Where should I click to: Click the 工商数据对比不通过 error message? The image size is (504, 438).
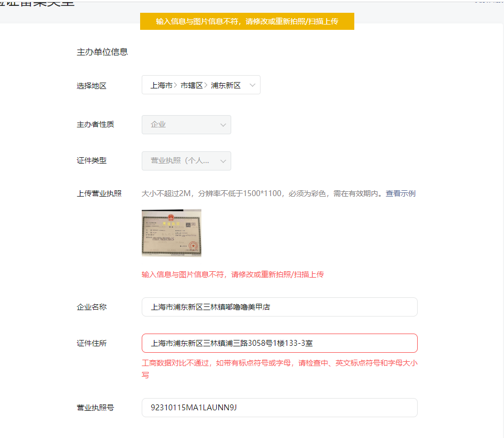(280, 369)
